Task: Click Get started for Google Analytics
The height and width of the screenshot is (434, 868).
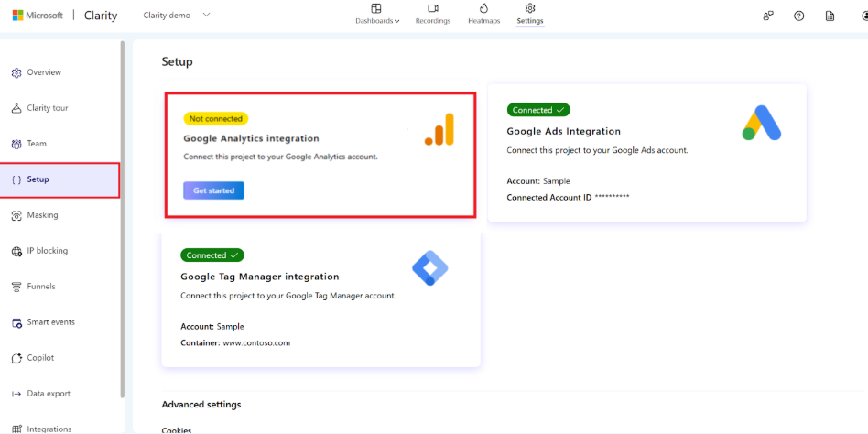Action: pyautogui.click(x=213, y=190)
